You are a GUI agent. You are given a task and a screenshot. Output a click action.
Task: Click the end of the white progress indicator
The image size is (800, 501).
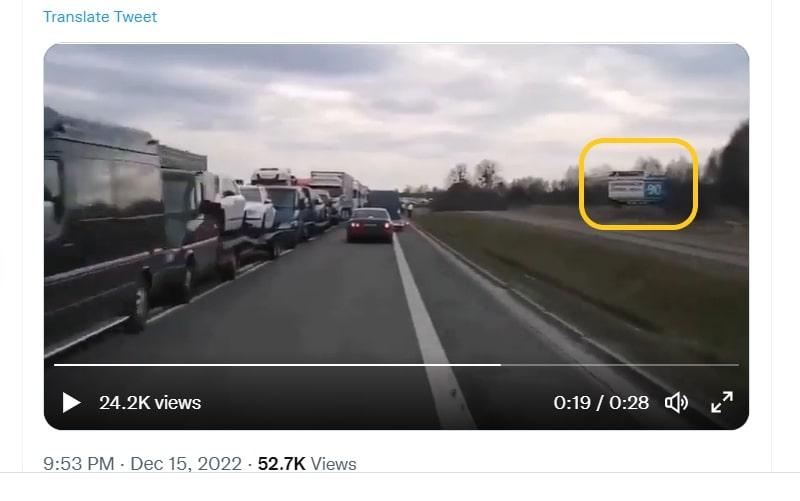[x=499, y=365]
